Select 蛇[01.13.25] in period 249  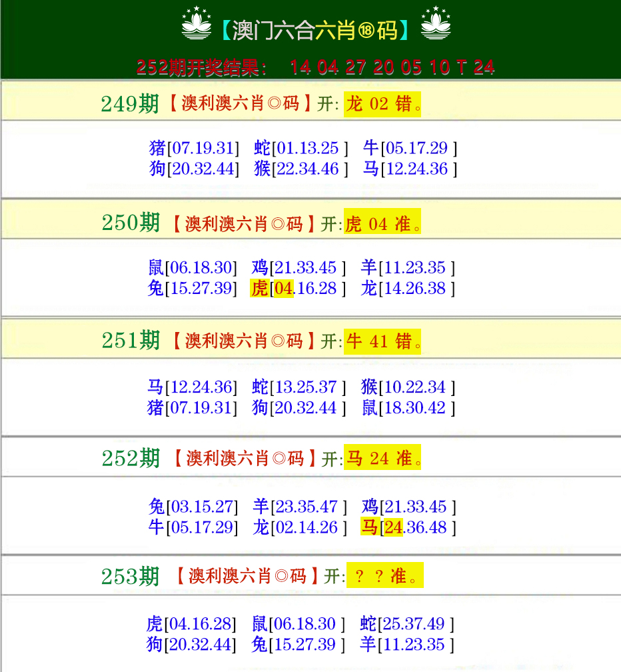coord(301,148)
